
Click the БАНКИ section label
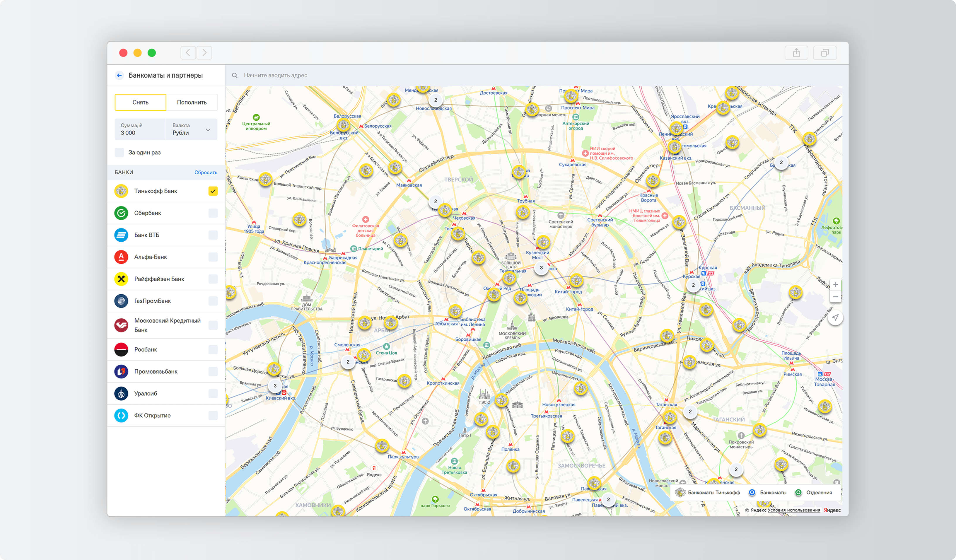pyautogui.click(x=124, y=172)
